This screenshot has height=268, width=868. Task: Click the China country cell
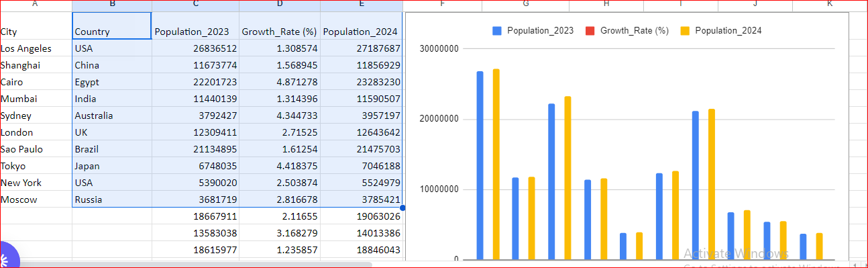click(x=111, y=65)
